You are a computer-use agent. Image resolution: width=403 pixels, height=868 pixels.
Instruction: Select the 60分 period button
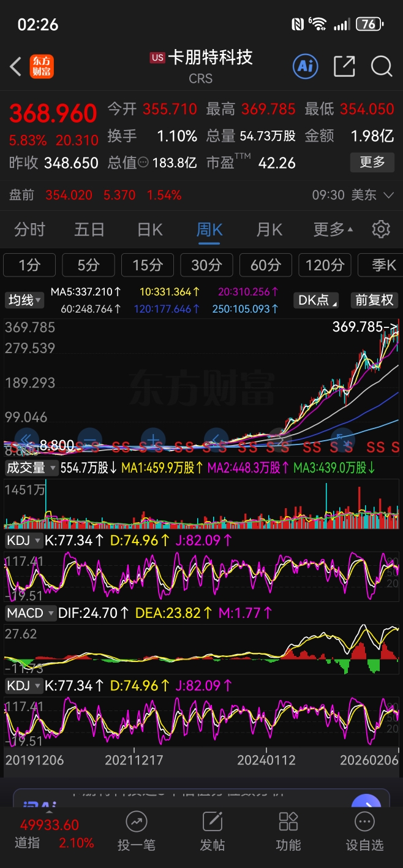pyautogui.click(x=266, y=265)
